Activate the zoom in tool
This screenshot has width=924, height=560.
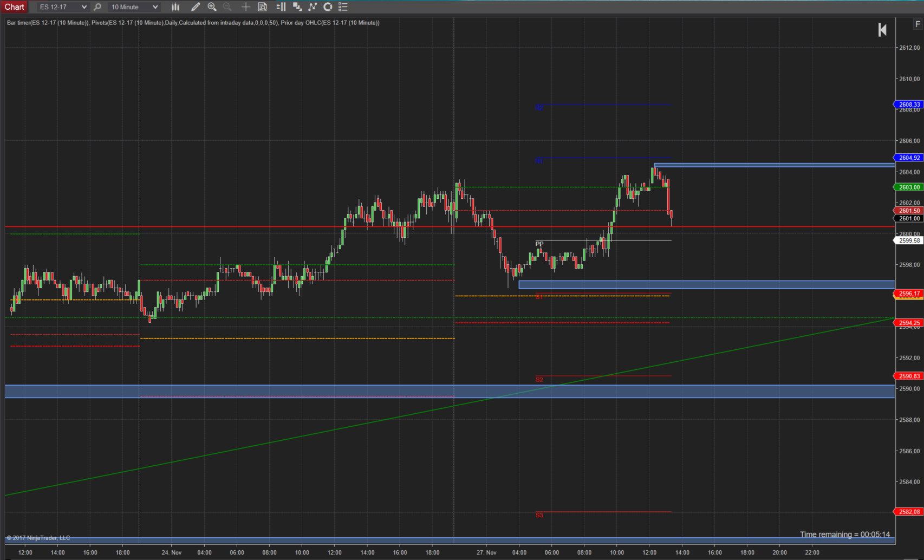point(212,7)
